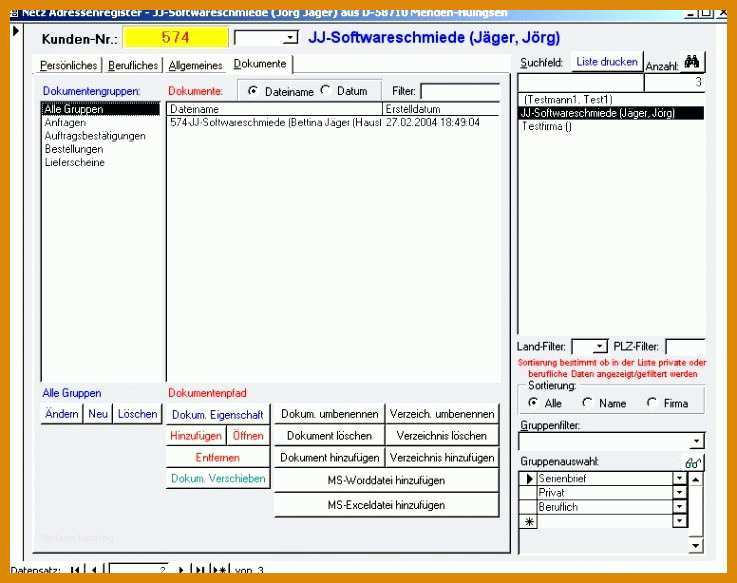Open the Gruppenfilter dropdown
The image size is (737, 583).
click(697, 441)
